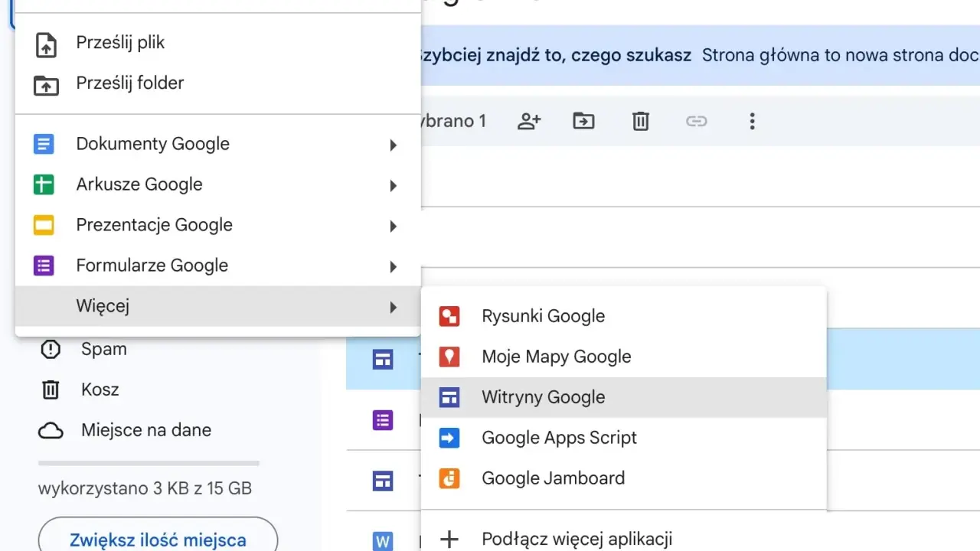980x551 pixels.
Task: Click the Apps Script arrow icon
Action: (x=449, y=438)
